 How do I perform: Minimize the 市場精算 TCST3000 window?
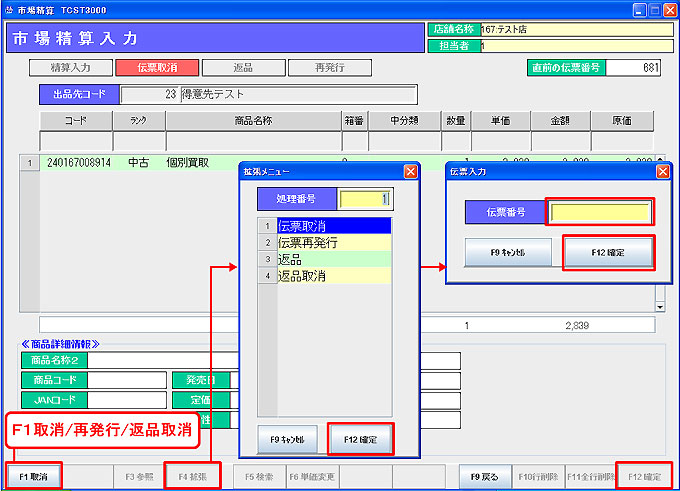[640, 10]
